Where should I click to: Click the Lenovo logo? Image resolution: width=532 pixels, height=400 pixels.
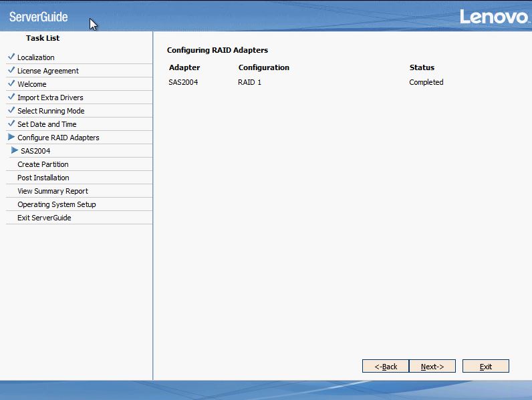495,17
